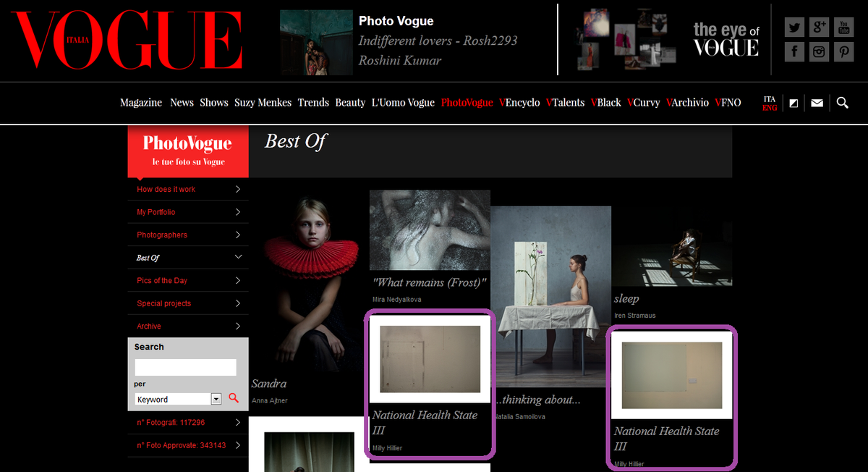Open the My Portfolio sidebar link

tap(157, 212)
